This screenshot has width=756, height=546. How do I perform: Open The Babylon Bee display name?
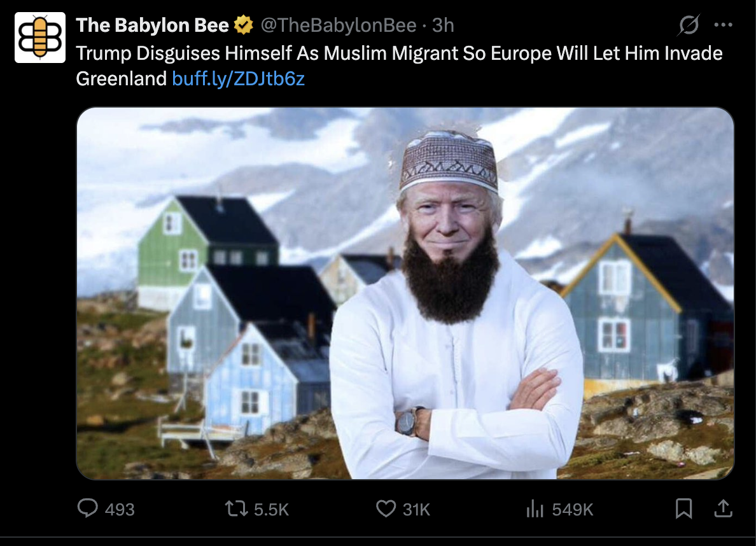point(152,25)
